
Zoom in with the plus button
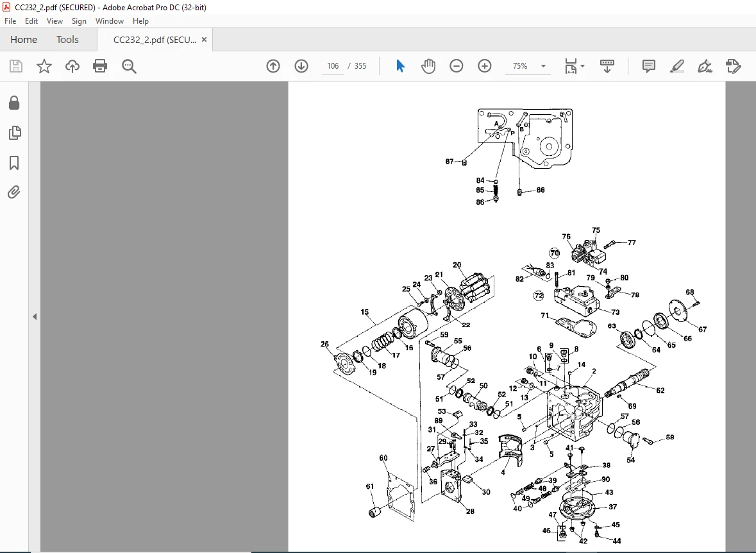485,66
